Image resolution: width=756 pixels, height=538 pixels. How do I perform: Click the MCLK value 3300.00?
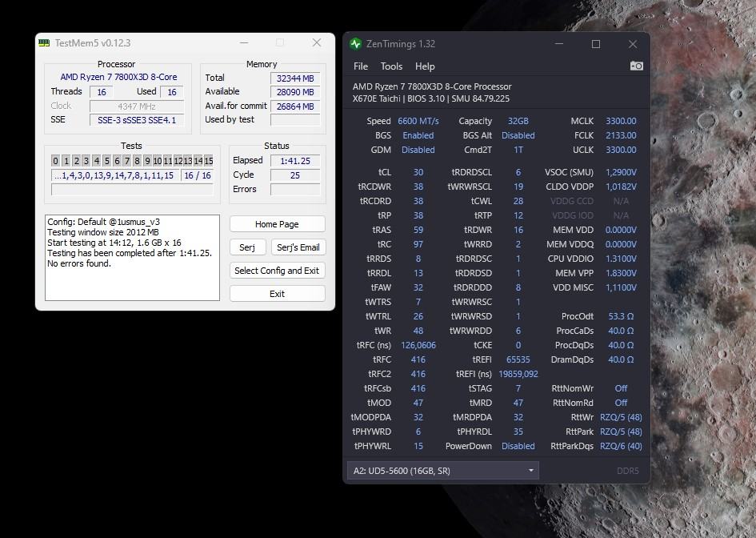coord(621,121)
